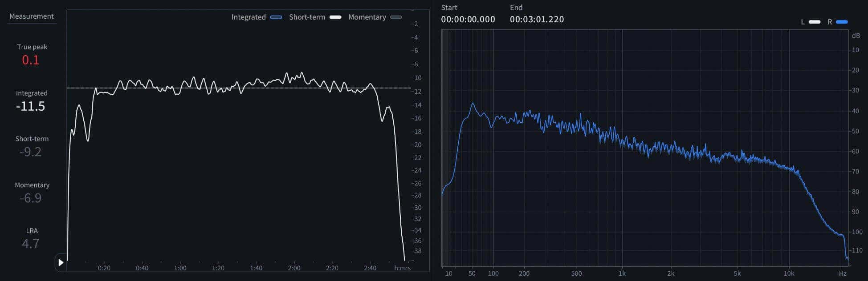Click the LRA value 4.7
This screenshot has height=281, width=868.
[31, 244]
